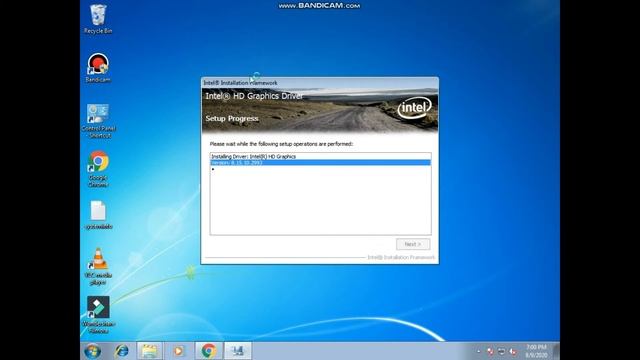Click the Action Center flag tray icon
This screenshot has width=640, height=360.
[x=490, y=351]
